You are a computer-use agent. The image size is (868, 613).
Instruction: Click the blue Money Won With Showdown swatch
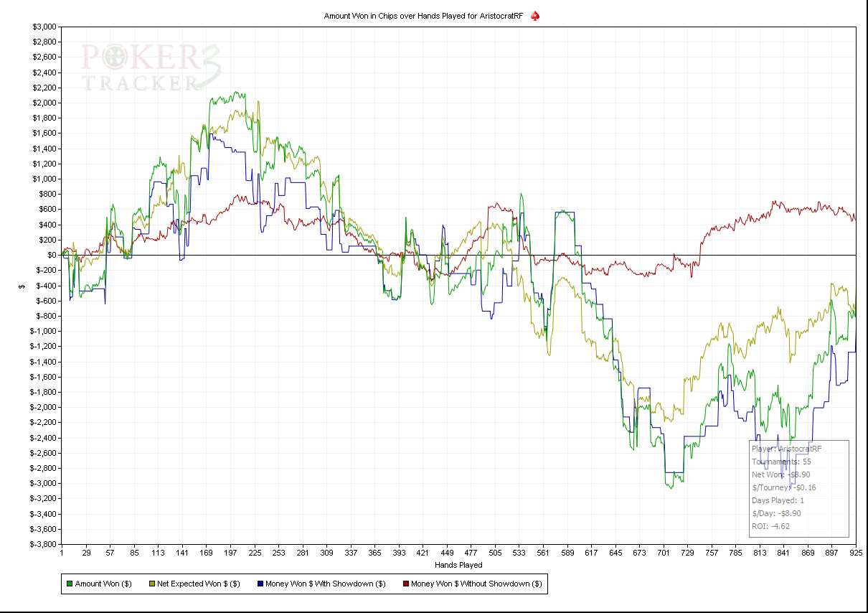click(259, 584)
